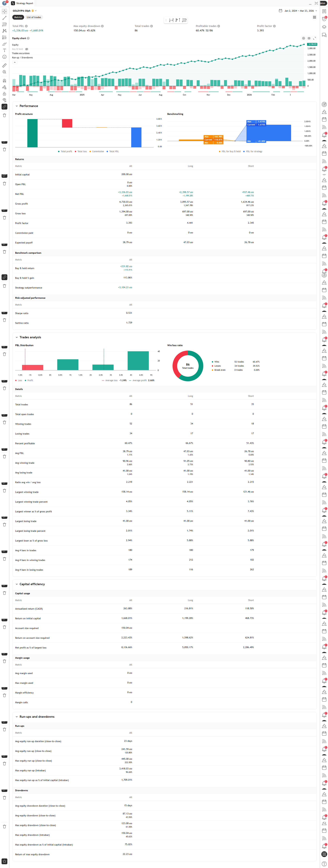Viewport: 328px width, 868px height.
Task: Select the Text annotation tool
Action: (x=4, y=50)
